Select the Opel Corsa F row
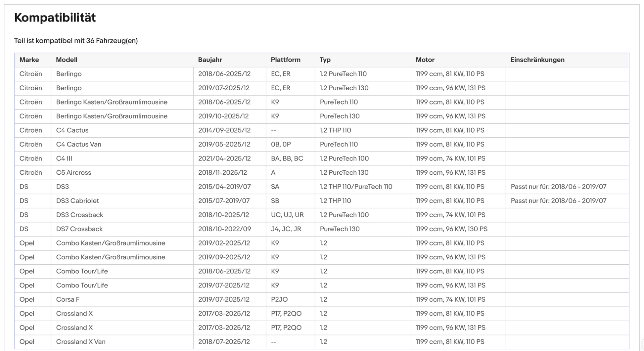The height and width of the screenshot is (351, 644). (x=322, y=299)
